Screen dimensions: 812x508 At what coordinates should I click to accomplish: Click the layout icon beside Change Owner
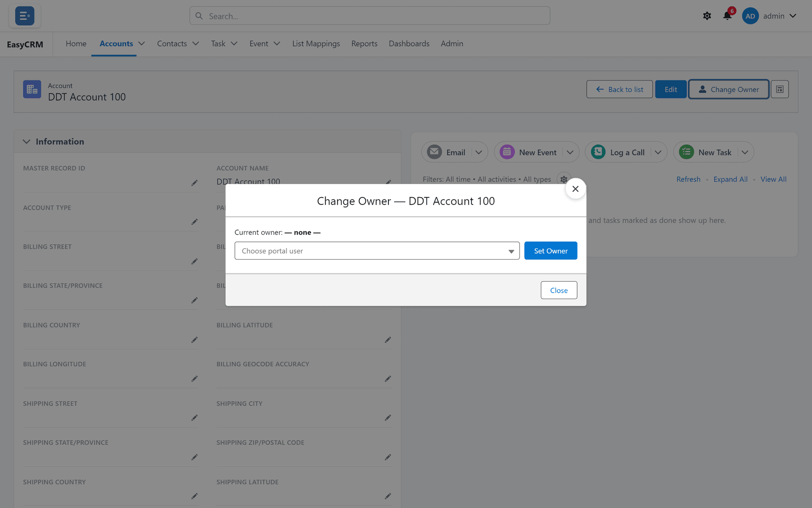780,89
